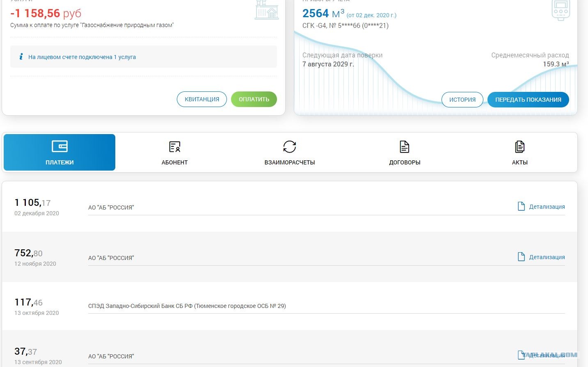Click the subscriber document icon above Абонент
The width and height of the screenshot is (588, 367).
175,146
